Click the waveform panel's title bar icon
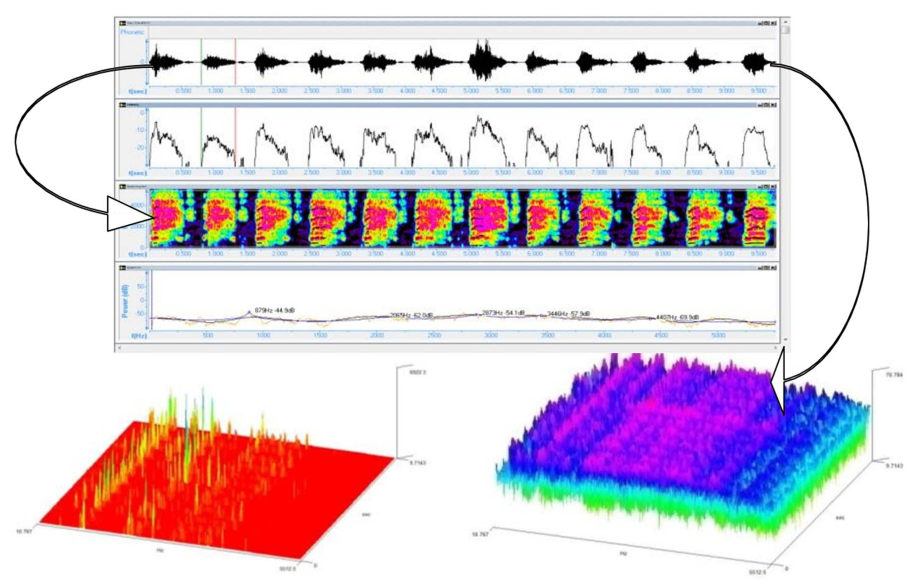Viewport: 917px width, 588px height. [x=123, y=23]
